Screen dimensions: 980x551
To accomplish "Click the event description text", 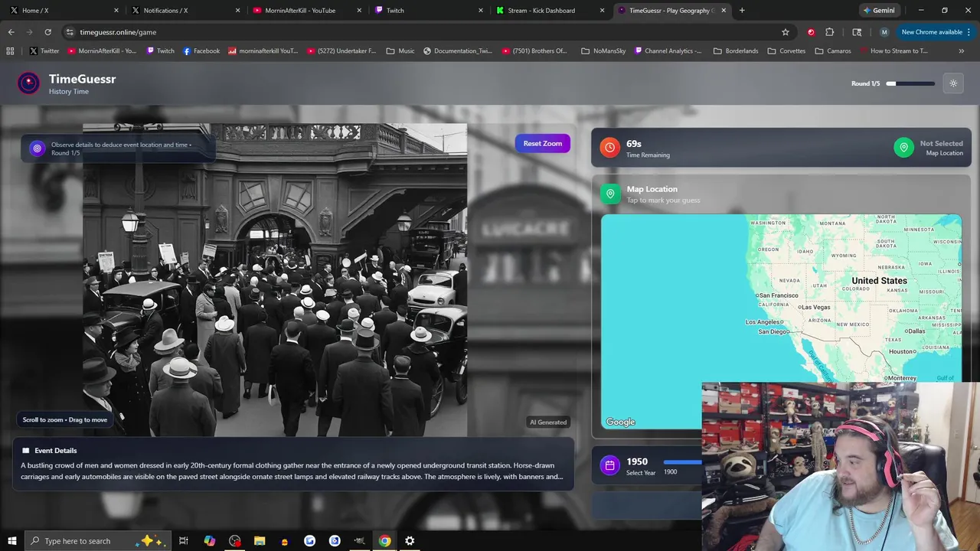I will point(292,471).
